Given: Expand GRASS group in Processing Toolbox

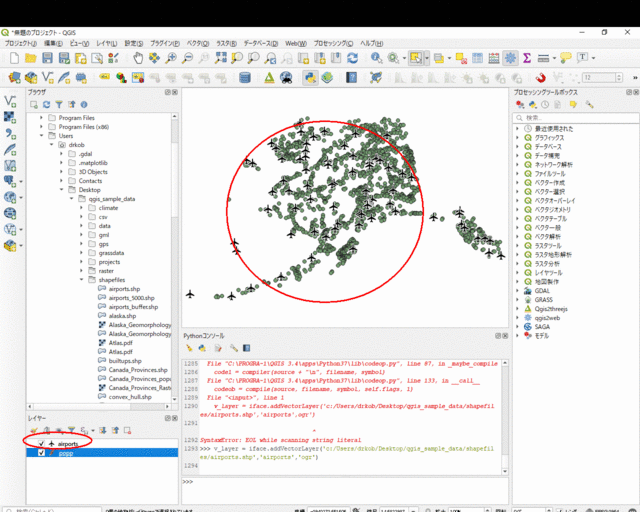Looking at the screenshot, I should [x=518, y=300].
